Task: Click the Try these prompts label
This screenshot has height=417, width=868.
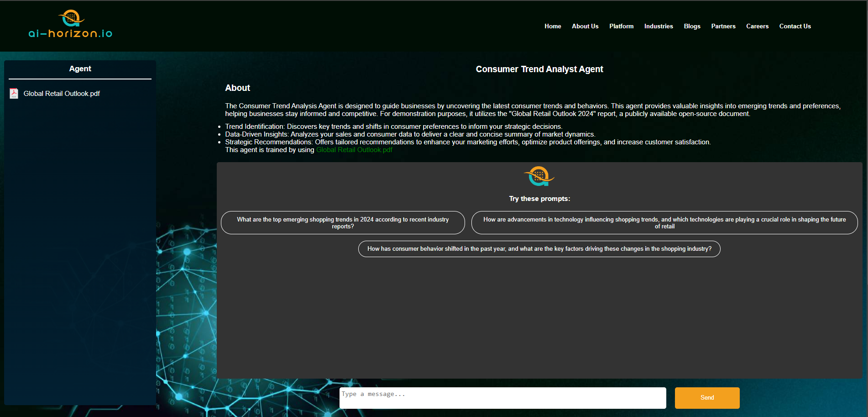Action: (539, 199)
